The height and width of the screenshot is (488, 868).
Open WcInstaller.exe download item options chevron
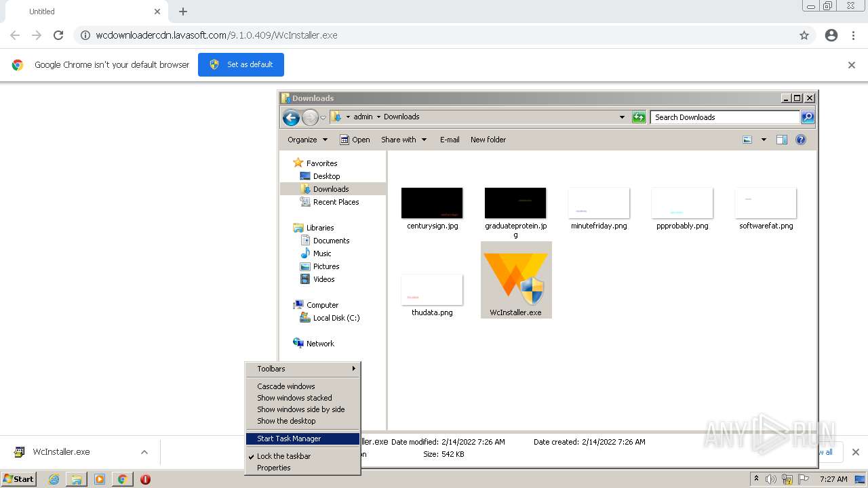click(x=144, y=452)
